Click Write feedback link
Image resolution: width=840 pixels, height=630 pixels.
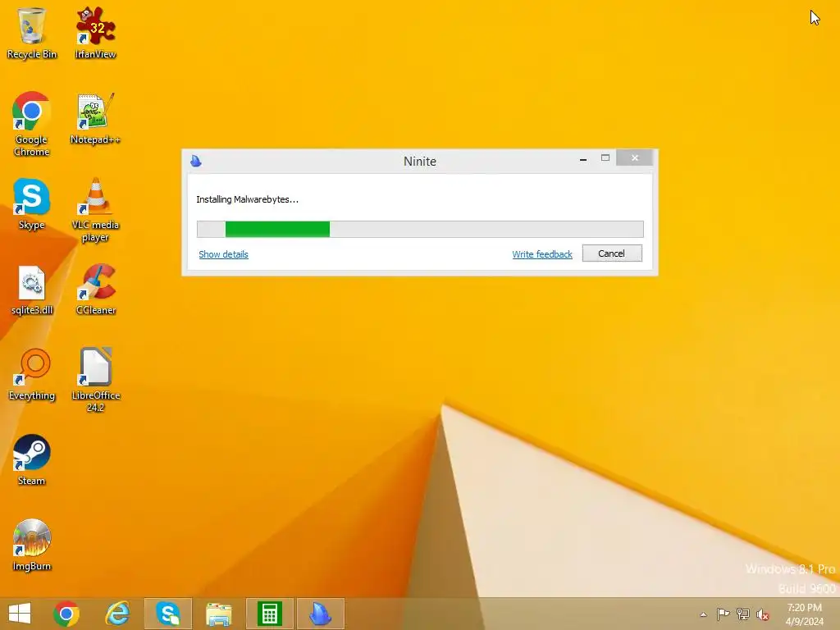coord(542,254)
